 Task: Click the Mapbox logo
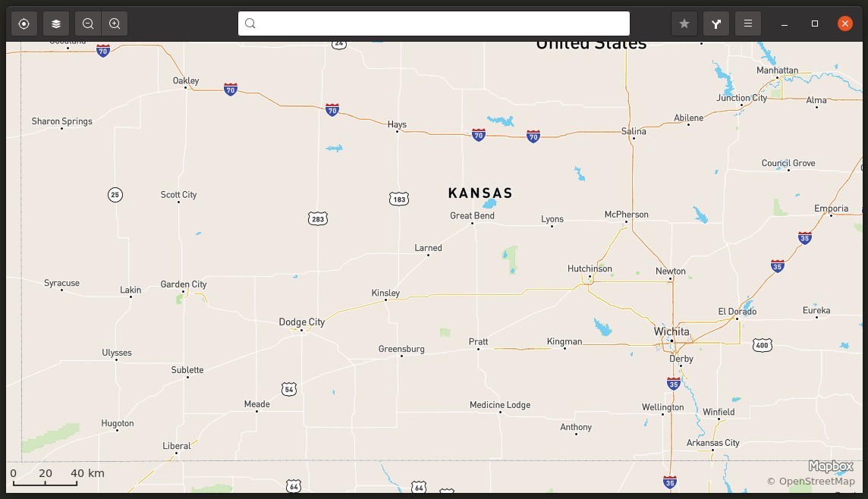831,466
